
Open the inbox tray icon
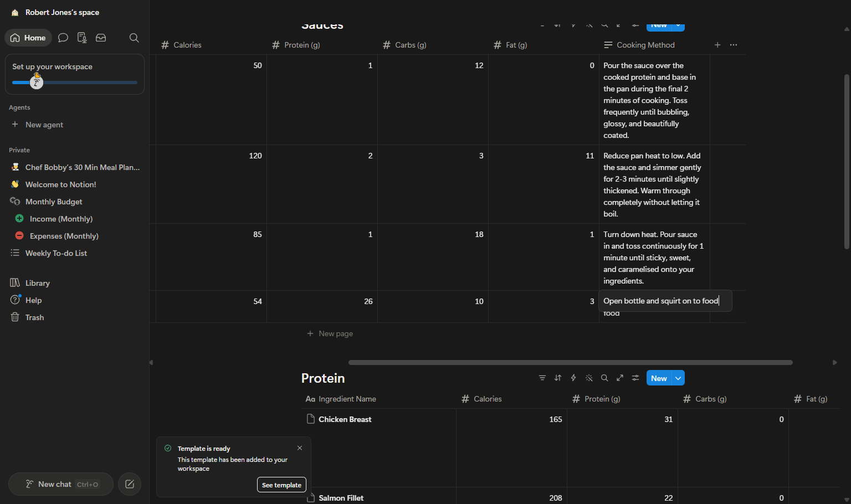point(101,38)
